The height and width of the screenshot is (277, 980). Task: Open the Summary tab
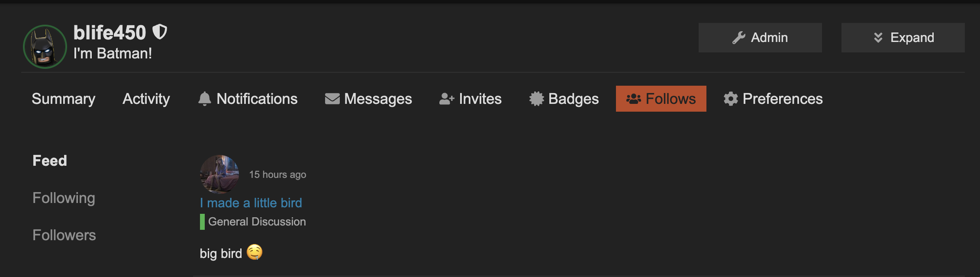pos(63,99)
